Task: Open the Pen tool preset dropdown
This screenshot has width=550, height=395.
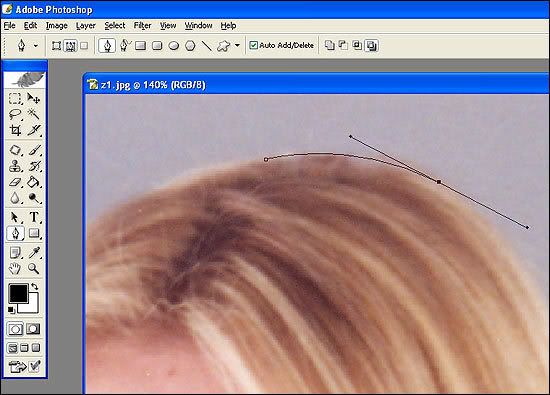Action: point(36,46)
